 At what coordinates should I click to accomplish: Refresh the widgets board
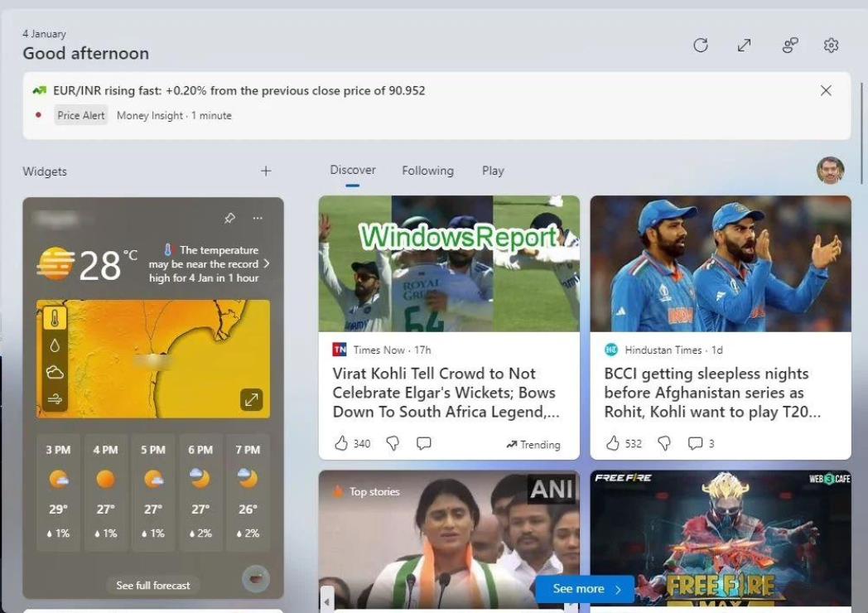pos(701,46)
